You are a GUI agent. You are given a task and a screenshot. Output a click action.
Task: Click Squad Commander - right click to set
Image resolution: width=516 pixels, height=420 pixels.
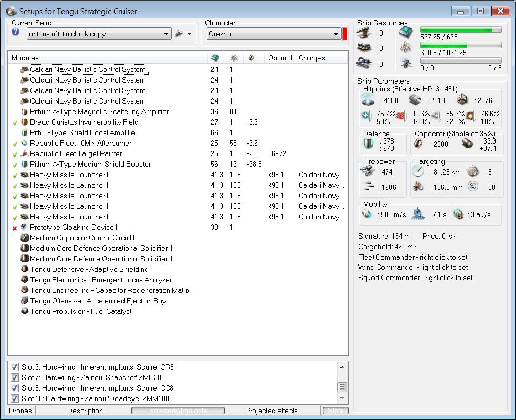(415, 278)
